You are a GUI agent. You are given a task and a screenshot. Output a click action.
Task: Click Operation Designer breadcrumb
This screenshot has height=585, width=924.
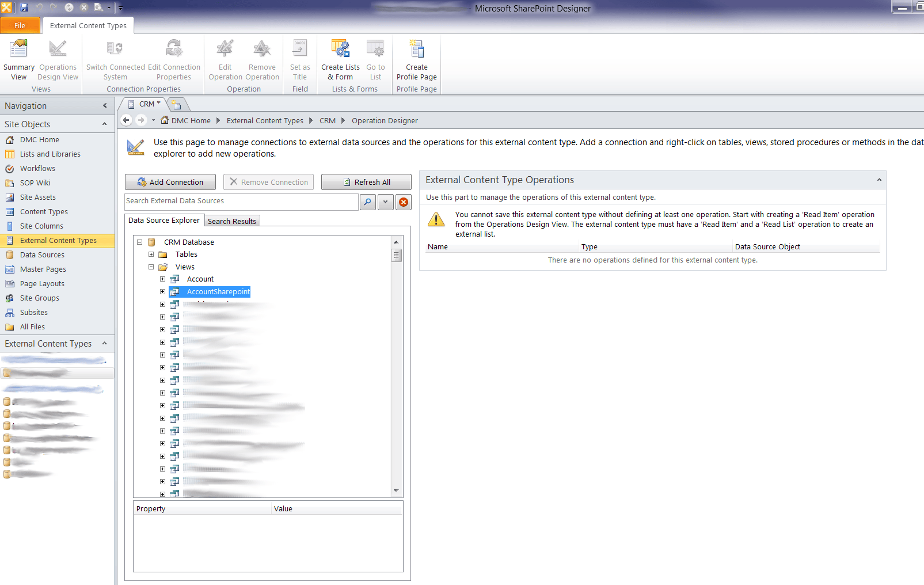coord(385,121)
